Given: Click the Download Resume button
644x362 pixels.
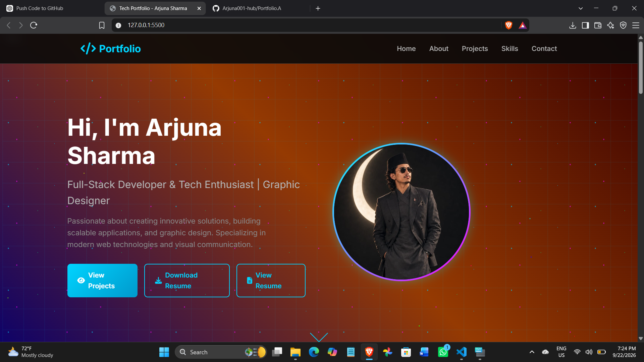Looking at the screenshot, I should pos(187,281).
